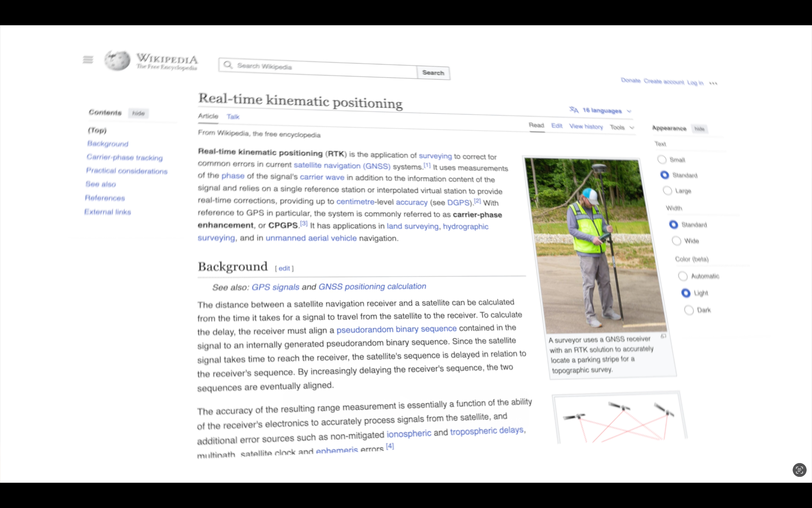
Task: Go to Practical considerations in contents
Action: (127, 171)
